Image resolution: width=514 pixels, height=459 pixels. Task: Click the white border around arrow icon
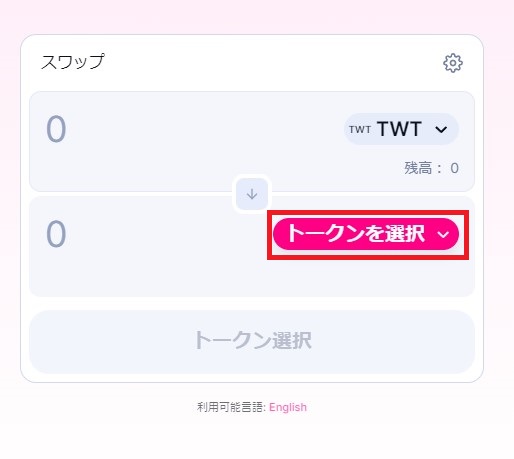[252, 176]
